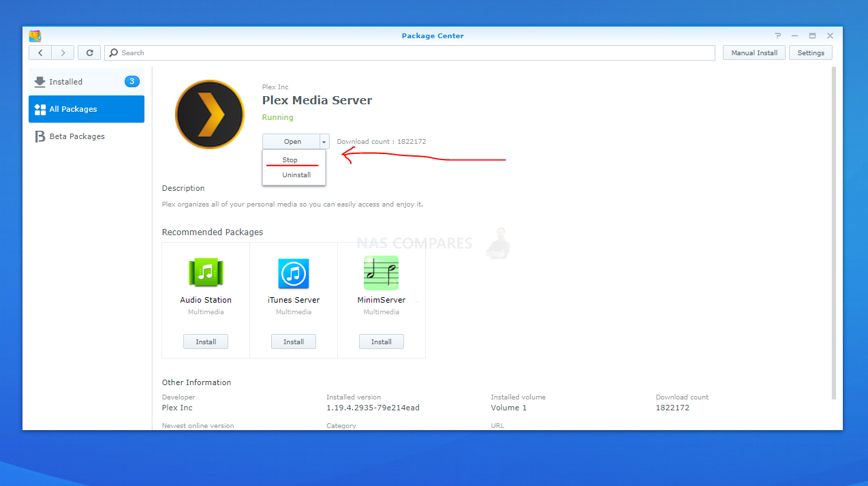The image size is (868, 486).
Task: Click the Volume 1 installed volume value
Action: [x=509, y=408]
